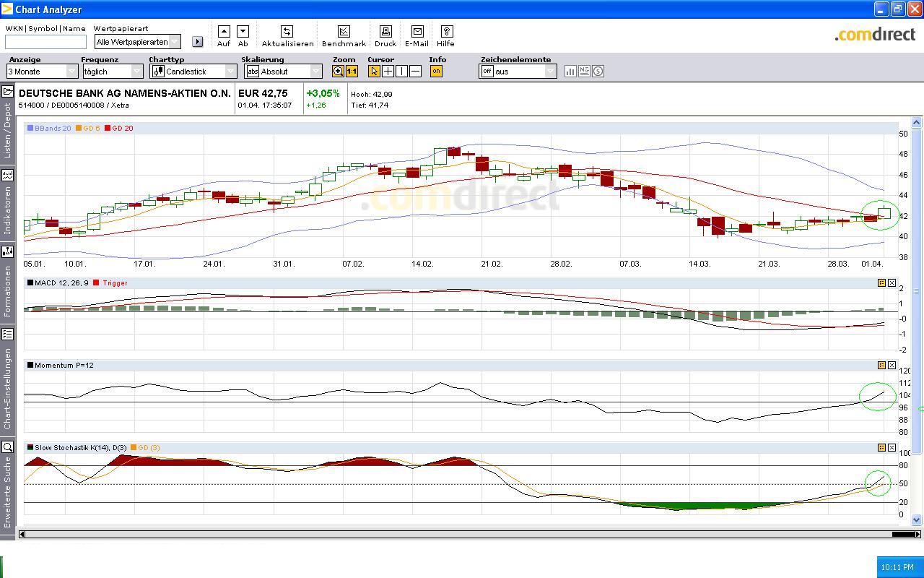Click the GD 6 orange legend swatch
Image resolution: width=924 pixels, height=578 pixels.
[x=79, y=128]
